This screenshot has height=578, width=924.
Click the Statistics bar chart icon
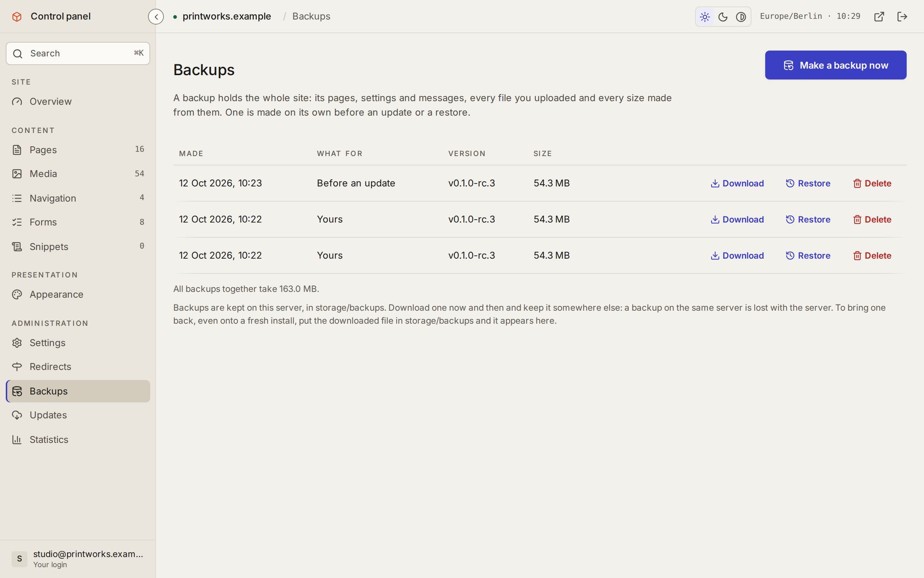[x=17, y=439]
